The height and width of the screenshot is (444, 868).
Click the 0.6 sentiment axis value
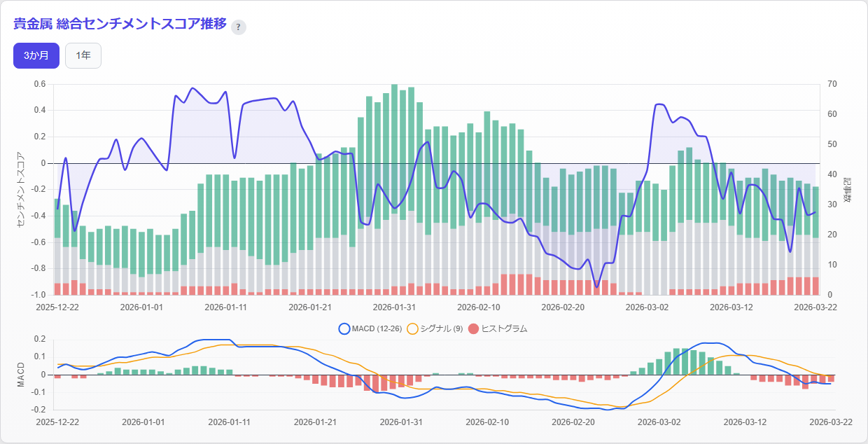[x=40, y=84]
